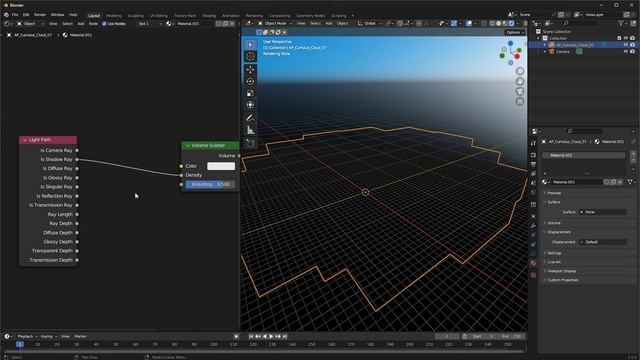This screenshot has height=360, width=640.
Task: Play the animation forward
Action: 271,336
